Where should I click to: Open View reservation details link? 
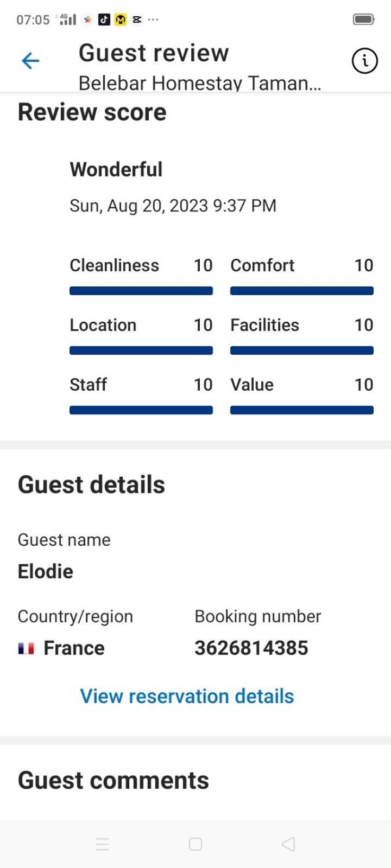point(187,696)
